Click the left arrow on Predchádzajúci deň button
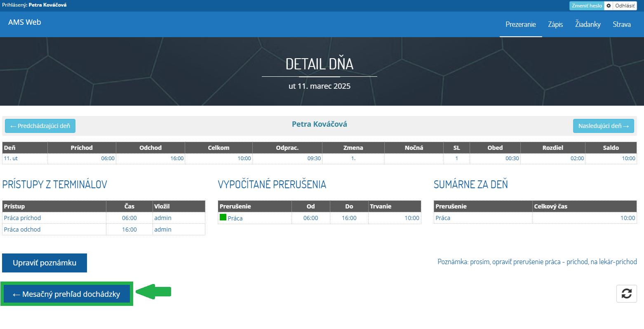This screenshot has width=644, height=329. (13, 125)
